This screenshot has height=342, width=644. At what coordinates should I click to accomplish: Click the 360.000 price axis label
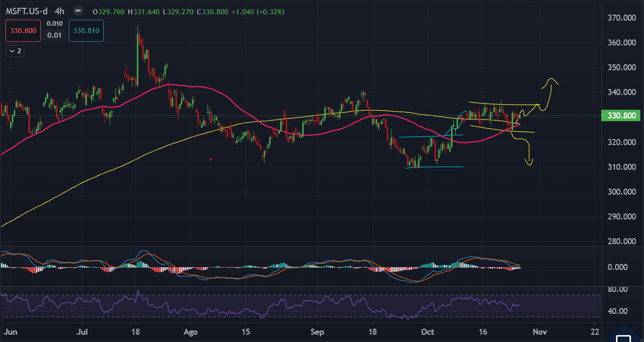click(x=623, y=43)
